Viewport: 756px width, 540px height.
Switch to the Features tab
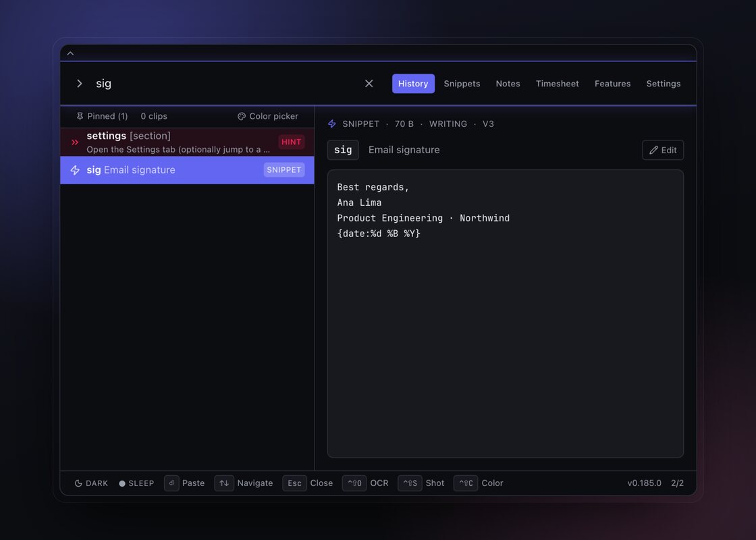click(612, 84)
